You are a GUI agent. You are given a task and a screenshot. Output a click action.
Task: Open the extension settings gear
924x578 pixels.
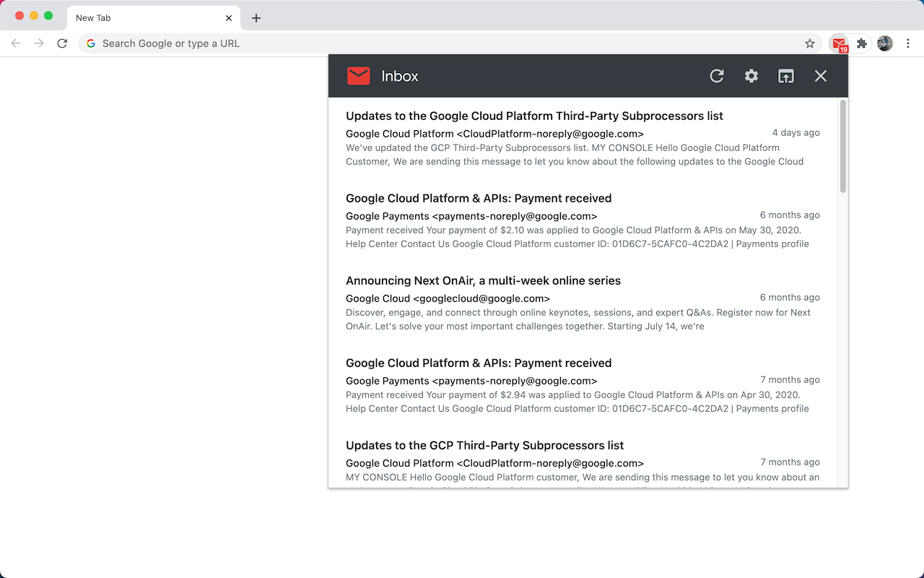point(751,76)
